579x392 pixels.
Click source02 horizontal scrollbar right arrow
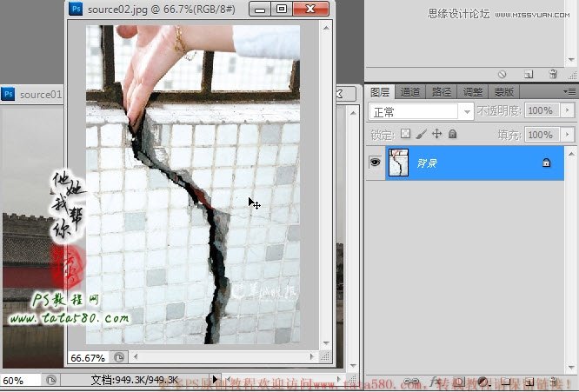tap(312, 356)
